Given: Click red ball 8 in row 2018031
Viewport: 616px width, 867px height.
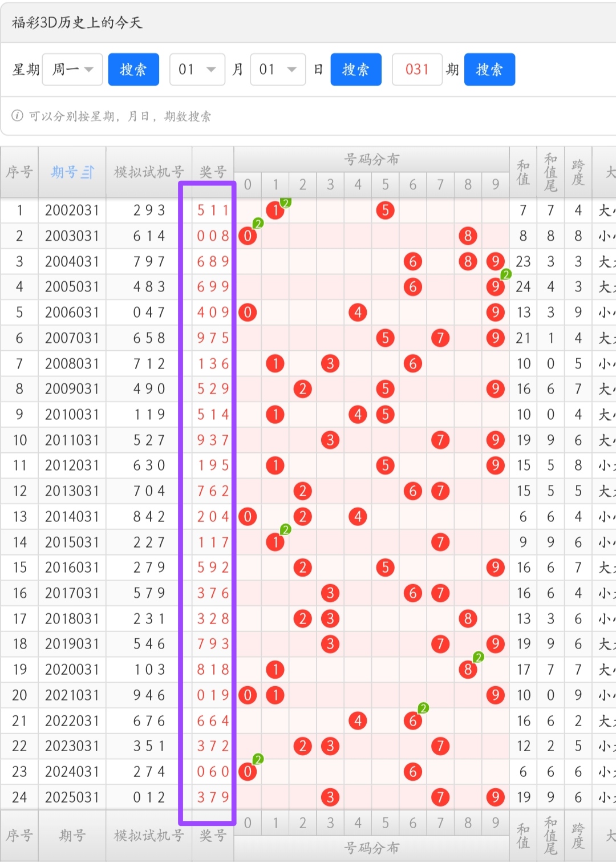Looking at the screenshot, I should (x=468, y=619).
